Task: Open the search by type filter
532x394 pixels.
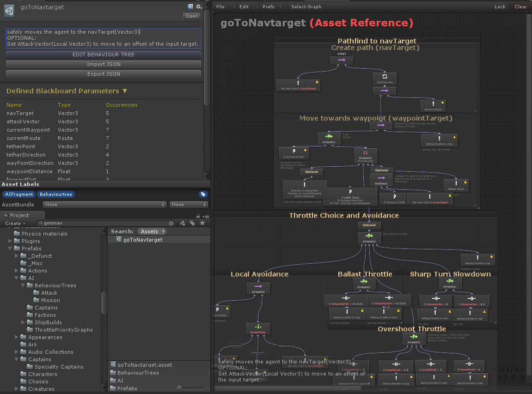Action: coord(183,223)
